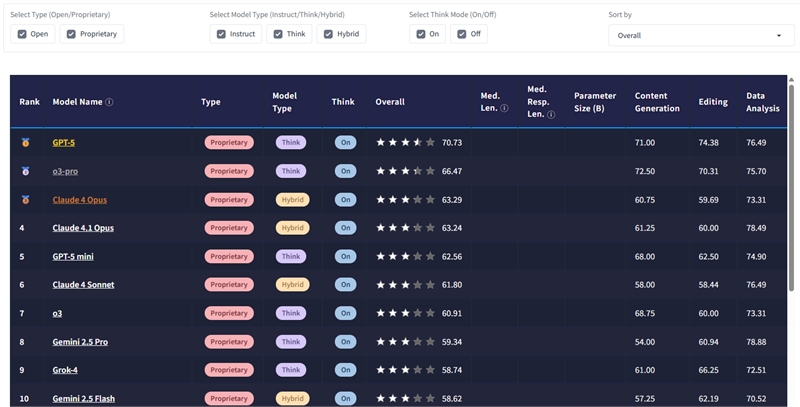Open the Grok-4 model link
Image resolution: width=800 pixels, height=407 pixels.
pos(65,370)
